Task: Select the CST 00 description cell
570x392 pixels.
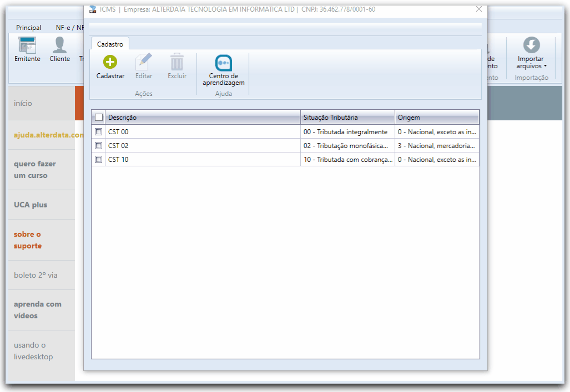Action: pos(203,131)
